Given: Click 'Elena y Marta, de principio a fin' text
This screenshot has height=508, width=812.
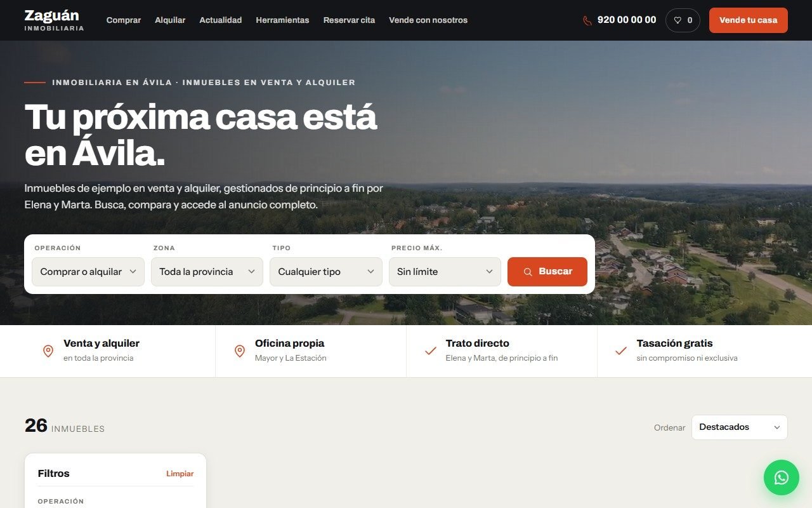Looking at the screenshot, I should tap(502, 358).
